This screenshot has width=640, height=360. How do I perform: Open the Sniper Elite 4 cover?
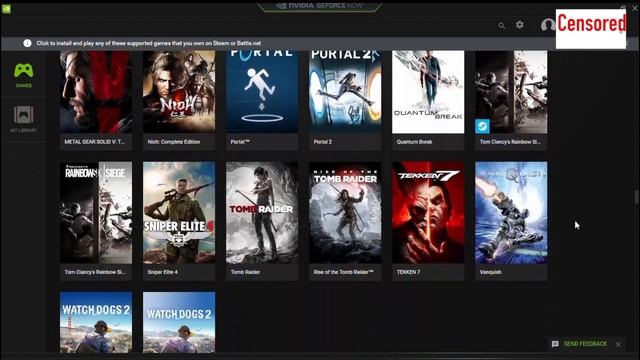[x=179, y=213]
